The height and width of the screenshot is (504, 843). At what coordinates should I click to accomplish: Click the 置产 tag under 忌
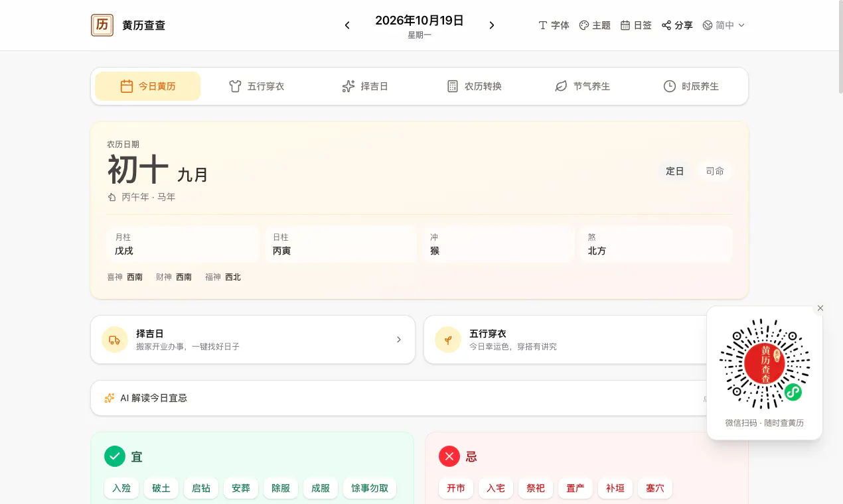[575, 488]
